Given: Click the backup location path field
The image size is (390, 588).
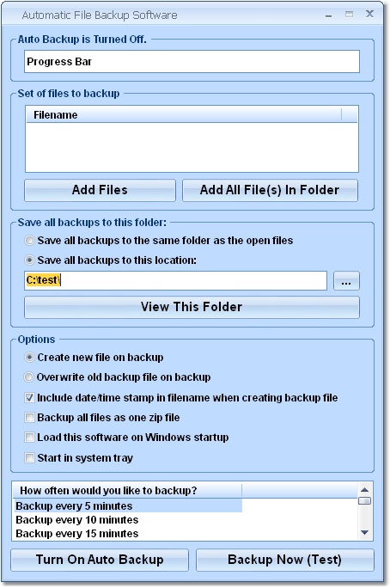Looking at the screenshot, I should pyautogui.click(x=175, y=281).
